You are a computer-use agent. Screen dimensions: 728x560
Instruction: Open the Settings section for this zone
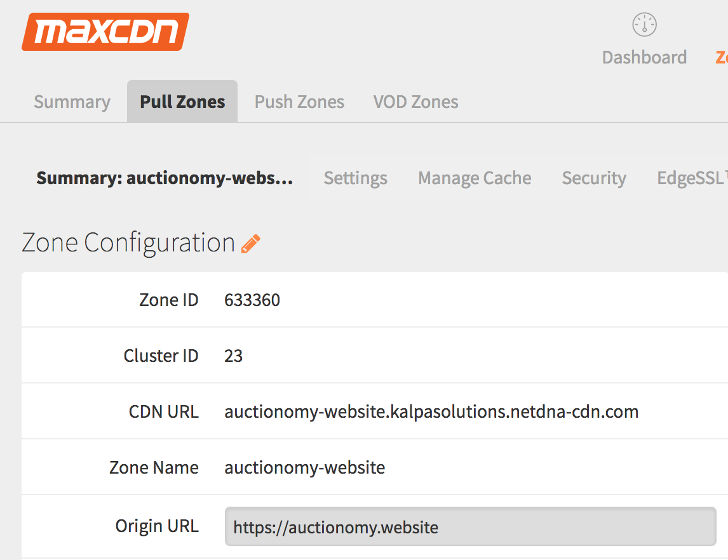tap(355, 178)
